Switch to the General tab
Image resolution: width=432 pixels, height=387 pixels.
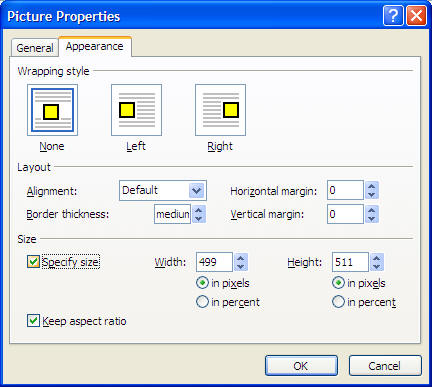coord(35,48)
